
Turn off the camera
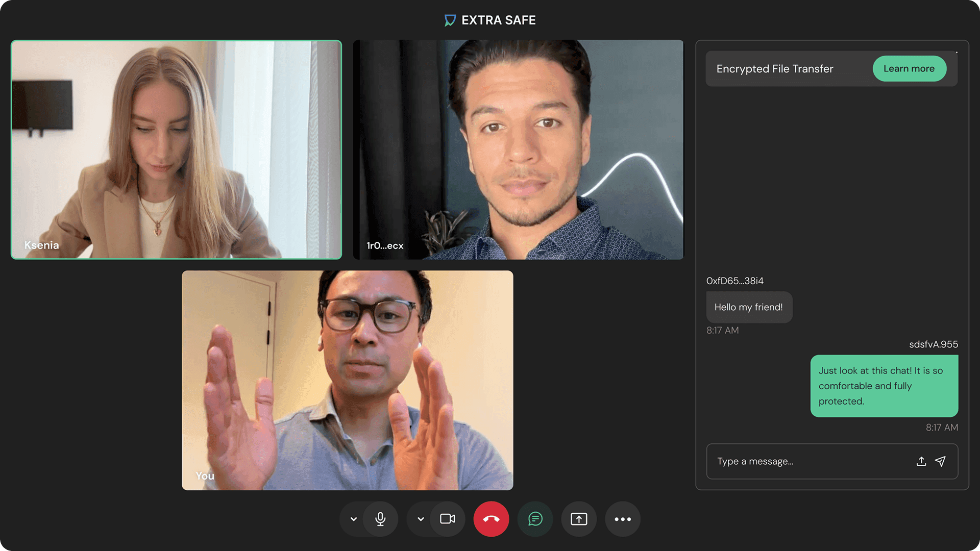[448, 519]
